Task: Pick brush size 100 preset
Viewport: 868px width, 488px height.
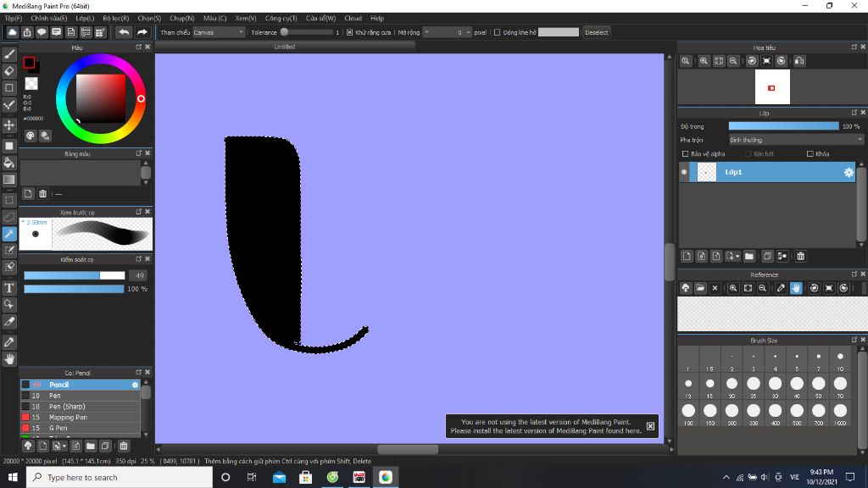Action: 688,413
